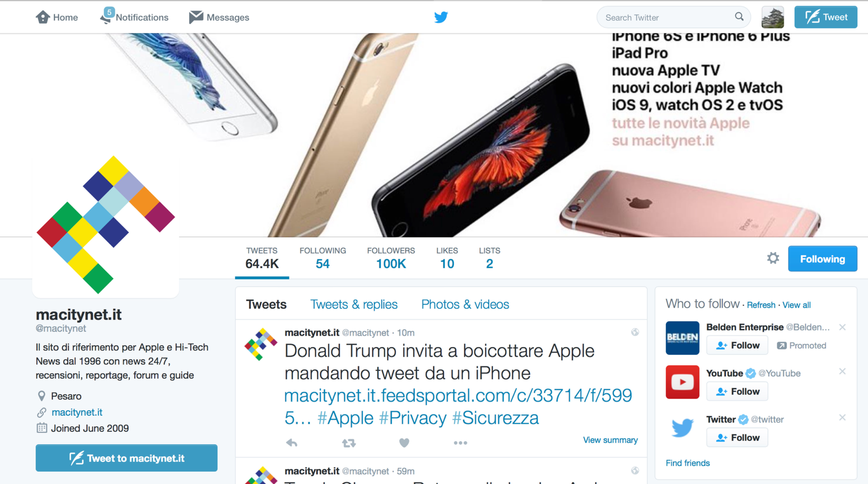
Task: Switch to Tweets & replies tab
Action: click(x=354, y=304)
